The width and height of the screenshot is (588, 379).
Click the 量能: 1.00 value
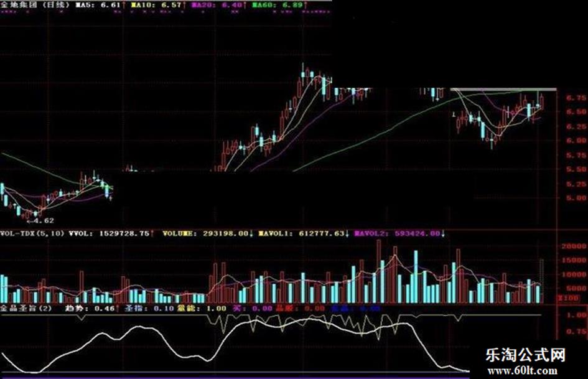202,309
